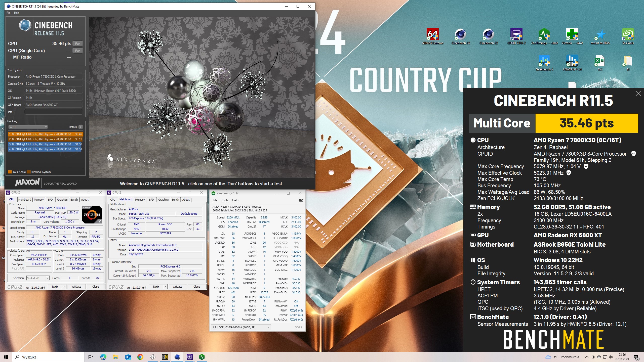Screen dimensions: 644x362
Task: Open SeaTools desktop icon
Action: 628,36
